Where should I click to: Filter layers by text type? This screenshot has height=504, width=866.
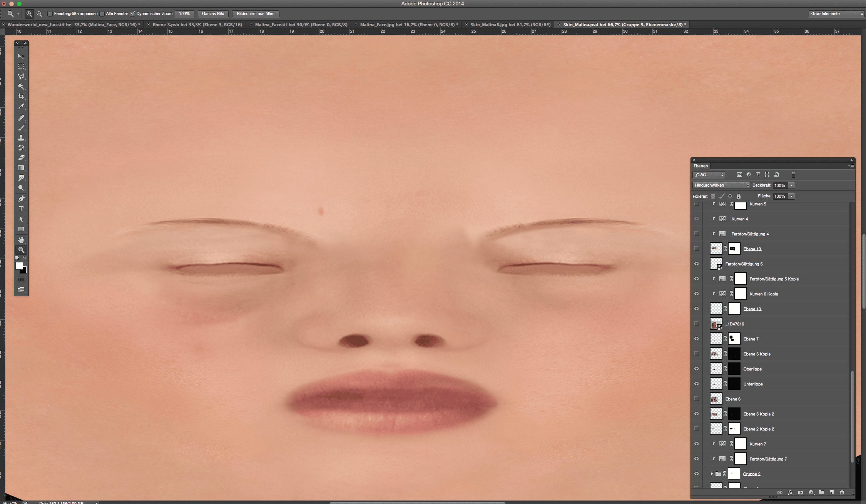(758, 175)
